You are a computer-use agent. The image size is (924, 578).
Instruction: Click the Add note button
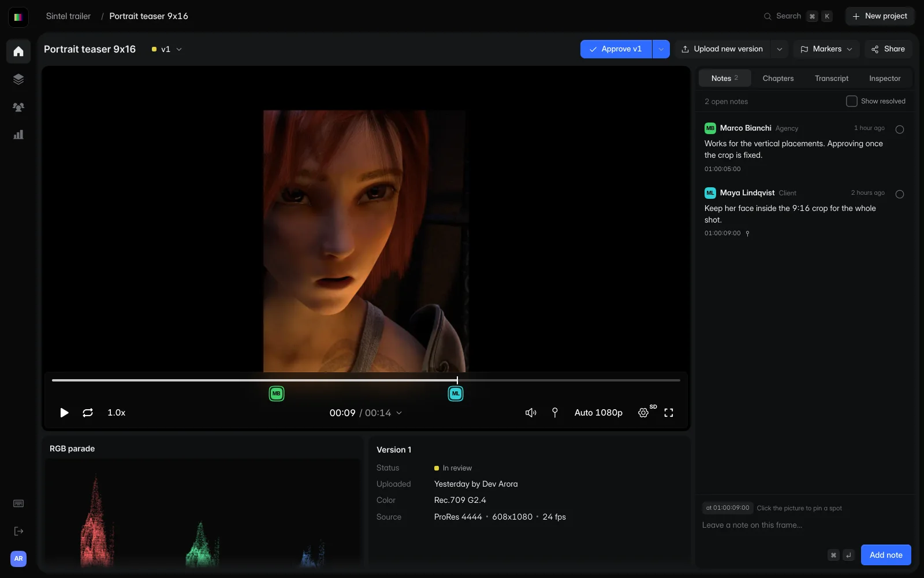click(886, 555)
